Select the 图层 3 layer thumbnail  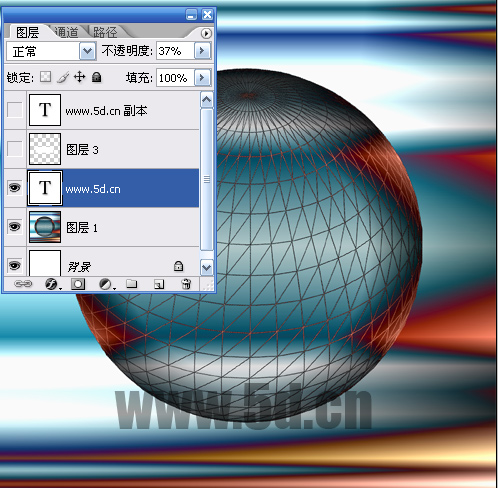coord(45,149)
